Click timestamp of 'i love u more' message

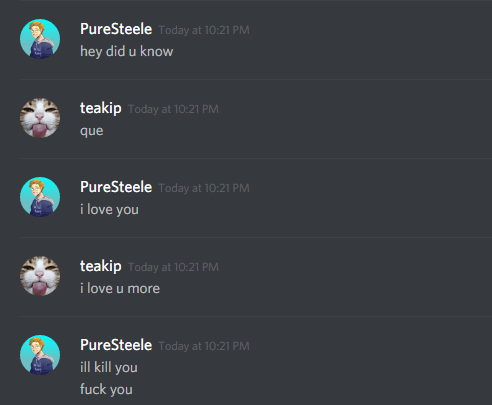coord(173,267)
